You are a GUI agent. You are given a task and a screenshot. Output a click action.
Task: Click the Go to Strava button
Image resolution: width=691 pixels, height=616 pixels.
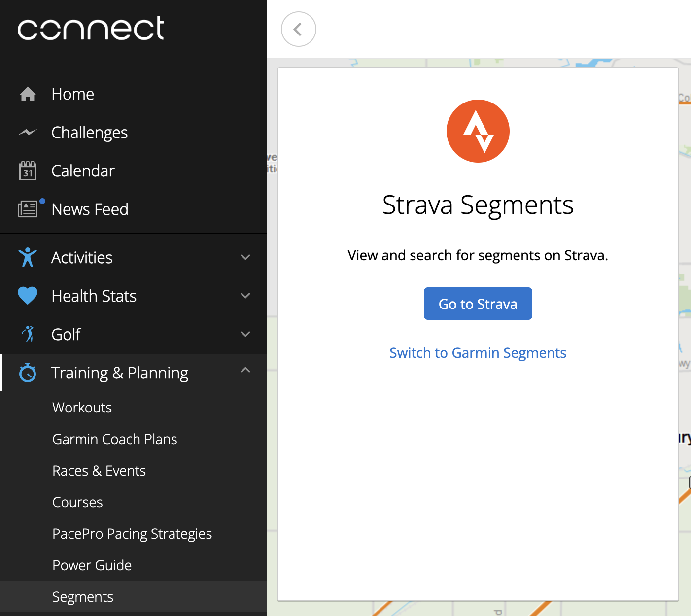[478, 304]
